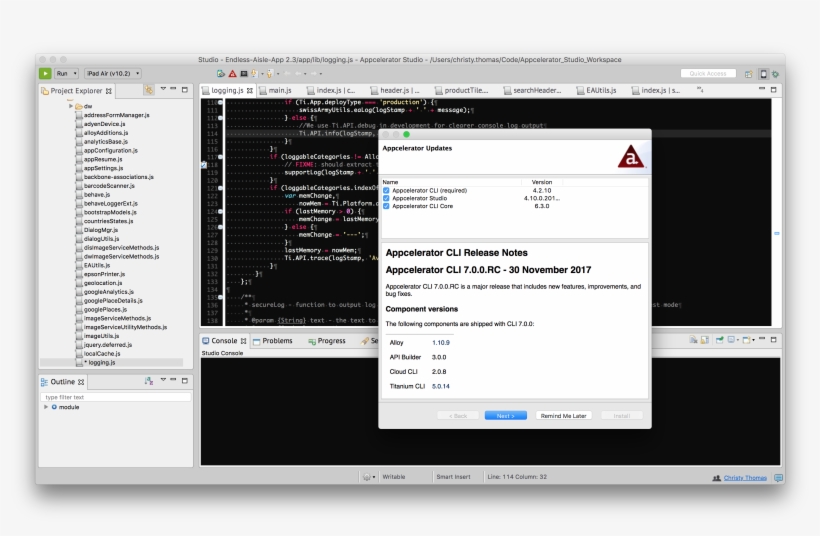The height and width of the screenshot is (536, 820).
Task: Click the Link with Editor icon in Project Explorer
Action: [x=149, y=90]
